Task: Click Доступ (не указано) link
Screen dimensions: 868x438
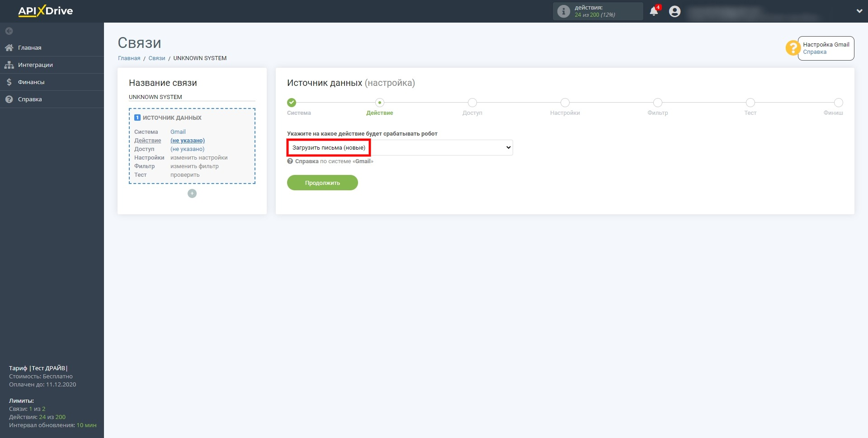Action: (187, 149)
